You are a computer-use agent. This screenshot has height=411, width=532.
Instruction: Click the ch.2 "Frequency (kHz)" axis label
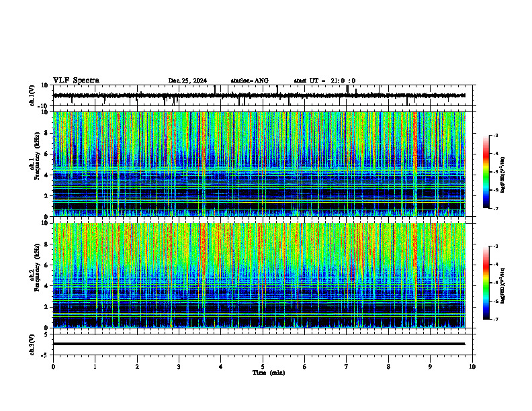[x=37, y=267]
